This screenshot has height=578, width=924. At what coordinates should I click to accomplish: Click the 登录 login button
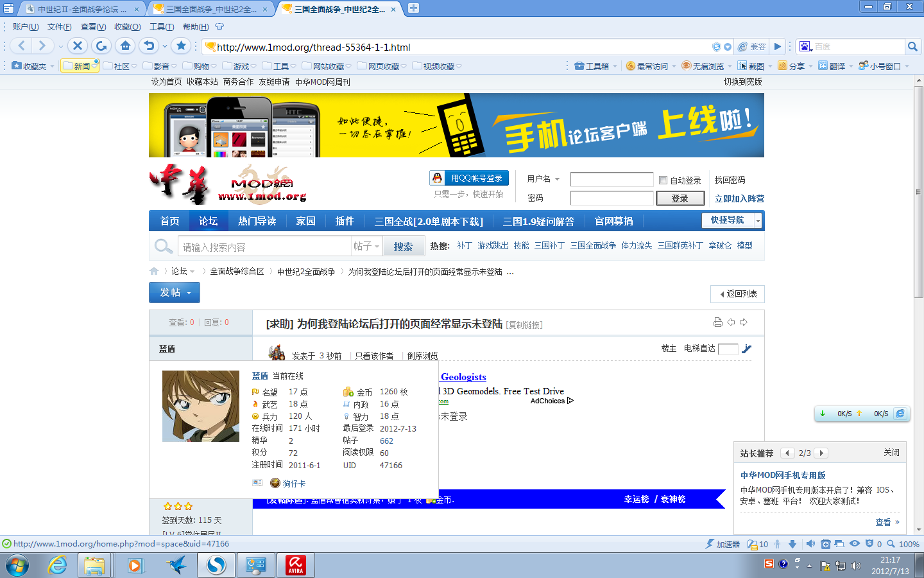coord(680,198)
